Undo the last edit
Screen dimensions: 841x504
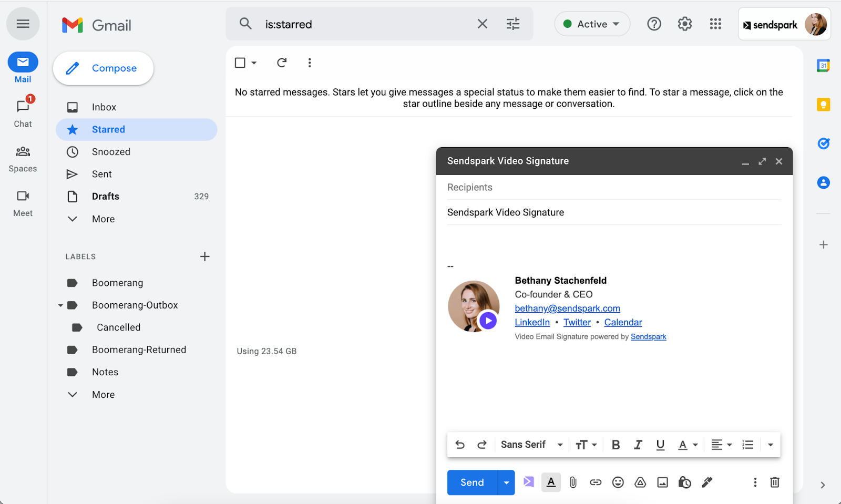[x=460, y=445]
